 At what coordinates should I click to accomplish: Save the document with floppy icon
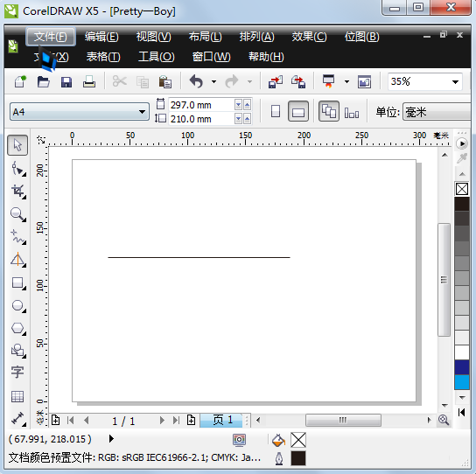[66, 82]
